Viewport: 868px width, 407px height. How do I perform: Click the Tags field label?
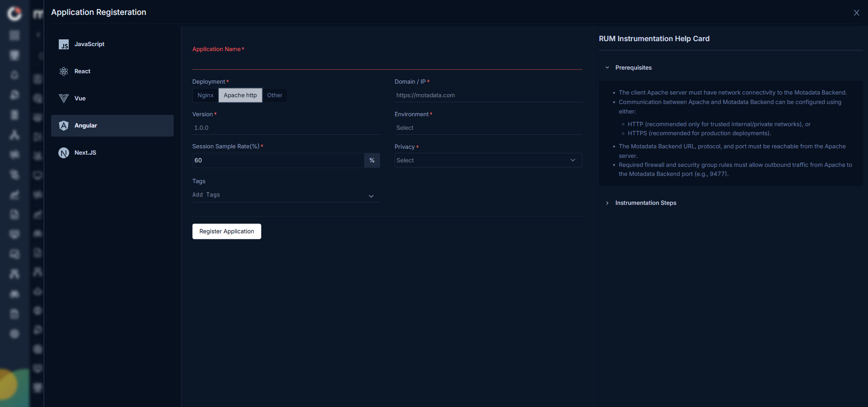[x=199, y=181]
